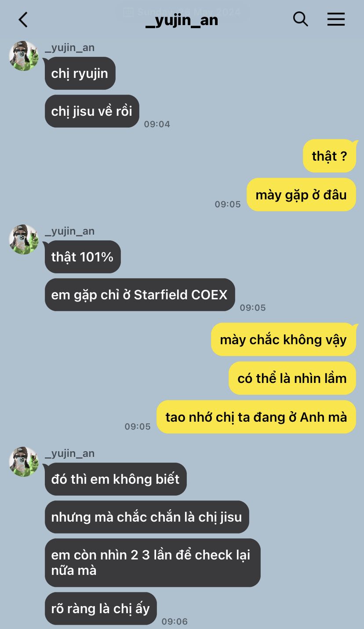This screenshot has width=364, height=629.
Task: Select 'em gặp chỉ ở Starfield COEX' message
Action: point(140,295)
